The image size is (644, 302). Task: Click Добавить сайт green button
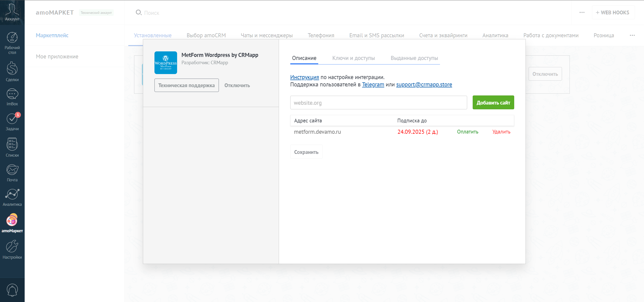tap(493, 103)
